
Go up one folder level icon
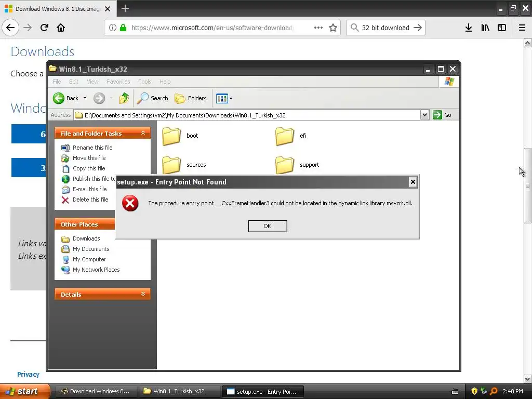pyautogui.click(x=124, y=98)
